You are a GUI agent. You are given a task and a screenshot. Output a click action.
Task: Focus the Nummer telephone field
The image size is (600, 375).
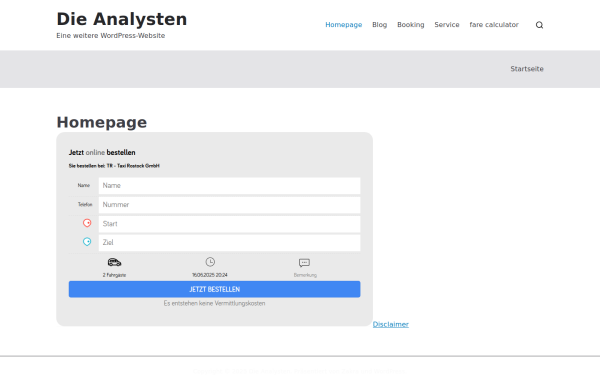pos(230,205)
